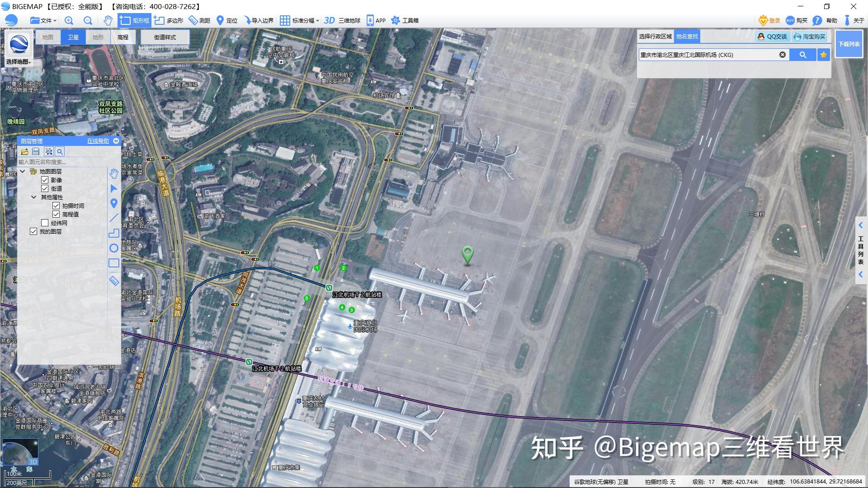
Task: Open the 下载列表 download list
Action: pos(849,44)
